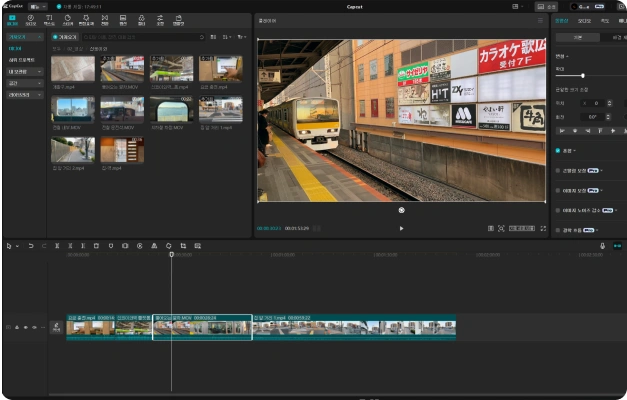Image resolution: width=627 pixels, height=400 pixels.
Task: Click the Rotate clip icon
Action: pos(168,246)
